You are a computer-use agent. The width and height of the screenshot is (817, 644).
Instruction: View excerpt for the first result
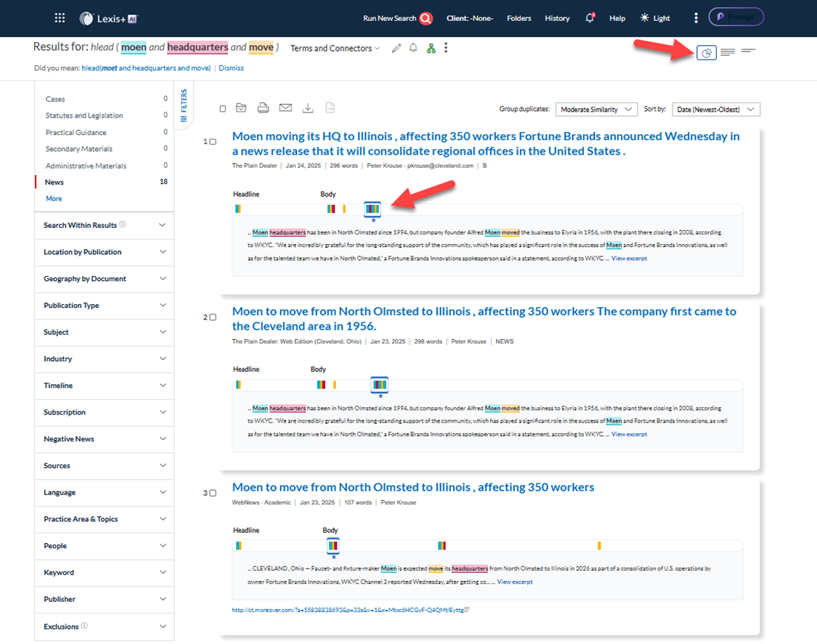pyautogui.click(x=629, y=258)
